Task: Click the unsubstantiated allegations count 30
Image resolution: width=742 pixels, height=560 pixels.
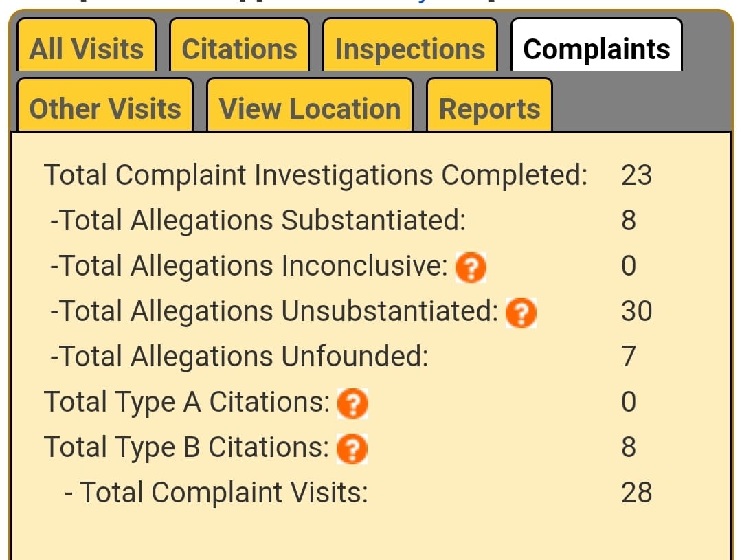Action: (x=636, y=311)
